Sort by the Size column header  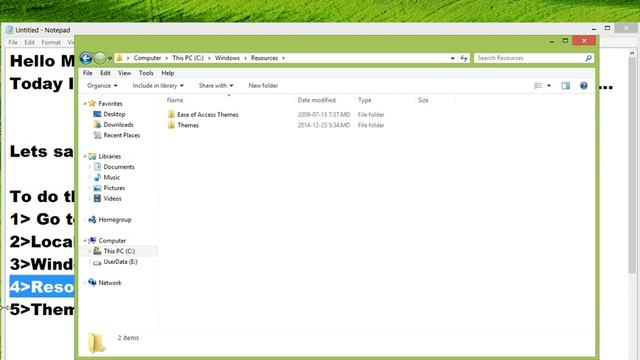423,100
